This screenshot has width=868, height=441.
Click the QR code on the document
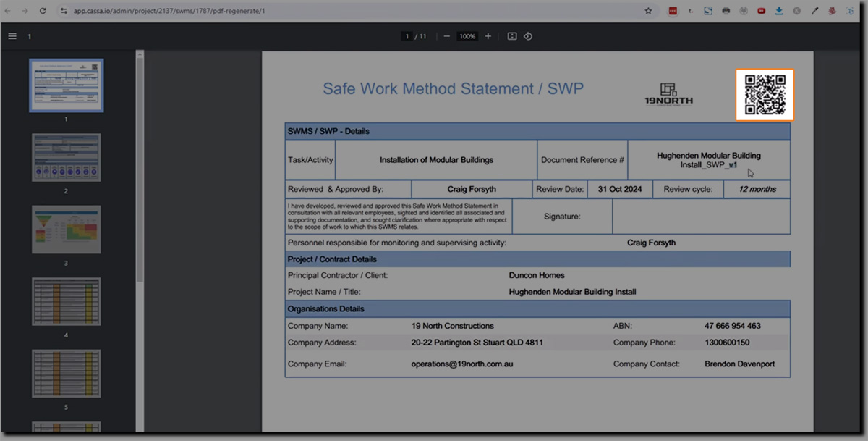tap(765, 95)
